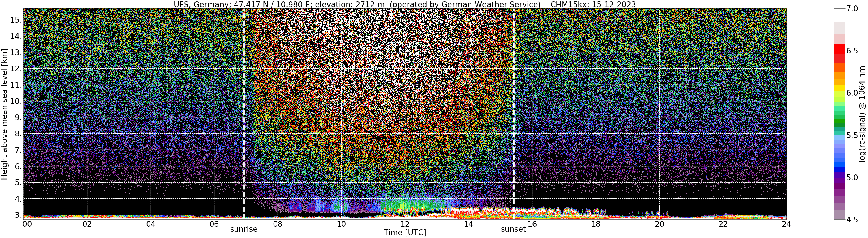The image size is (868, 238).
Task: Click the y-axis tick label '3.'
Action: click(x=18, y=215)
